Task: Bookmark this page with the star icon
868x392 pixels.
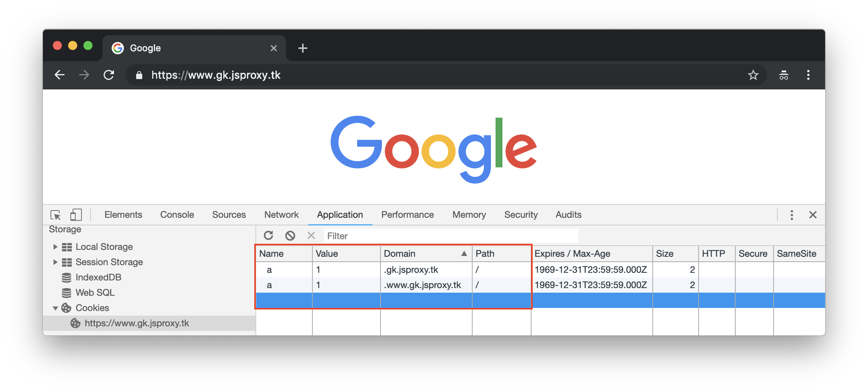Action: [753, 75]
